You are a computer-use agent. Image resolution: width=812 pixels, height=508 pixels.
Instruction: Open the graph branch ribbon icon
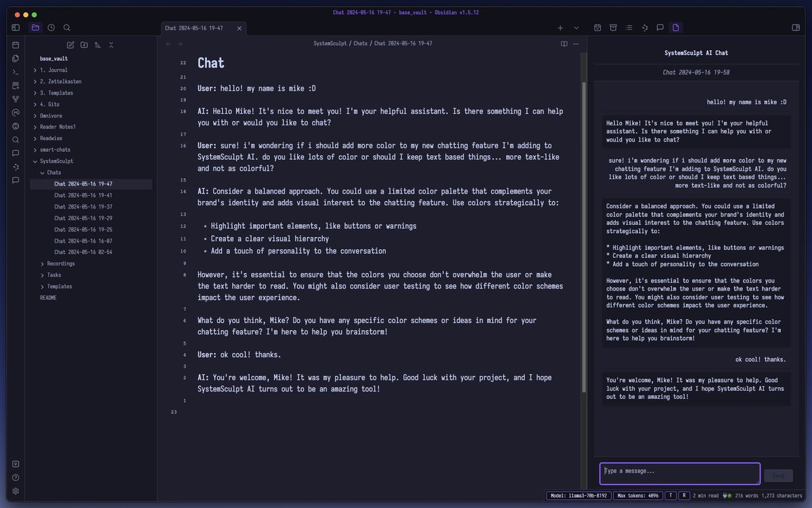click(x=16, y=99)
